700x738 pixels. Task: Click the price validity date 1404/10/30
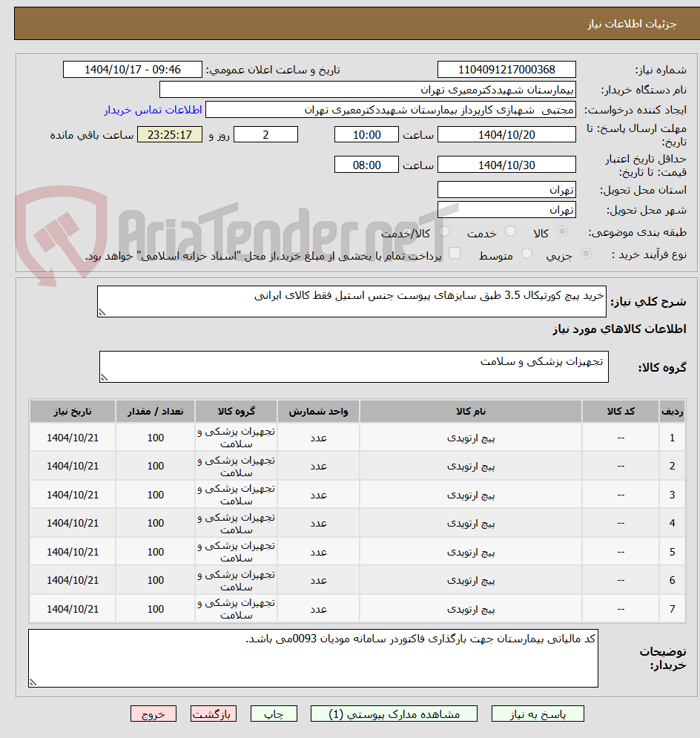[506, 165]
